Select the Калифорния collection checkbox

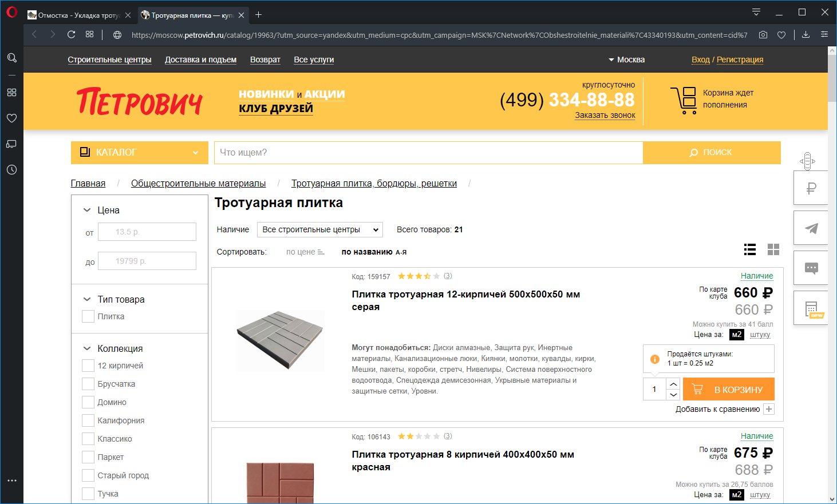point(88,420)
